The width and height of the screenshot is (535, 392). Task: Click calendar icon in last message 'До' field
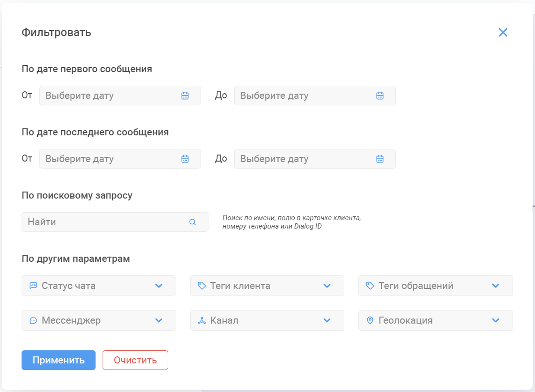(x=380, y=159)
